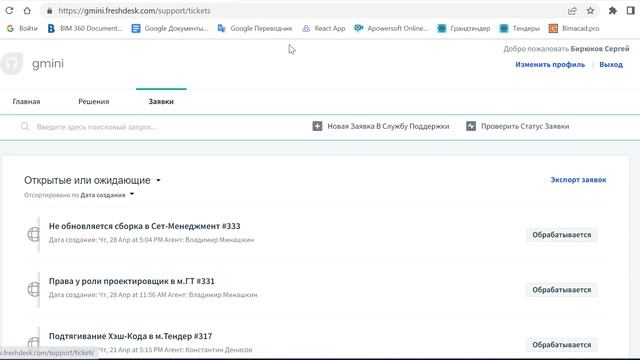This screenshot has height=360, width=640.
Task: Click the site lock icon in address bar
Action: click(50, 11)
